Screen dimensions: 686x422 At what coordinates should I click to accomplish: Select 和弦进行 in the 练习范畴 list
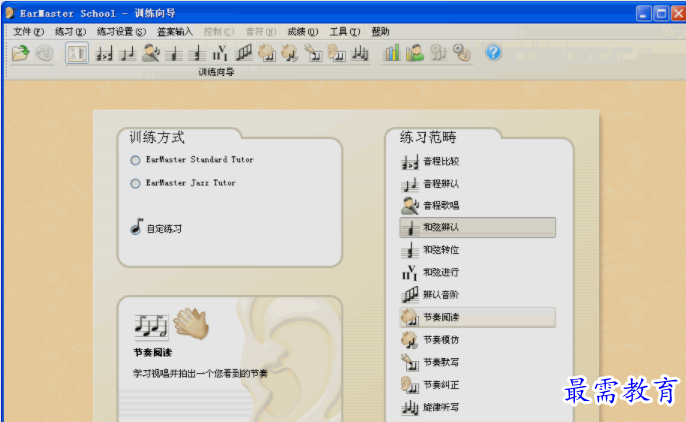pos(477,273)
